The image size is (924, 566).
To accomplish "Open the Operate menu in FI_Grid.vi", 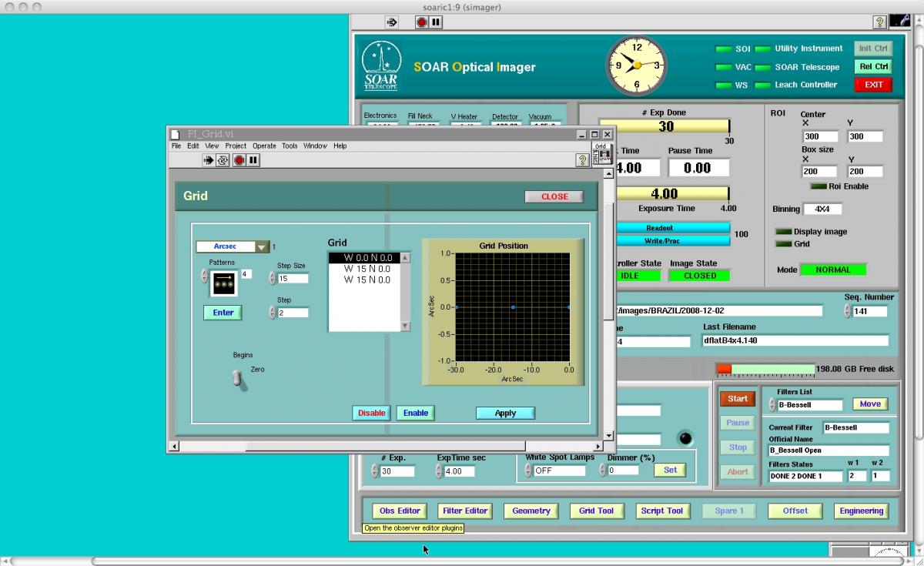I will click(264, 146).
